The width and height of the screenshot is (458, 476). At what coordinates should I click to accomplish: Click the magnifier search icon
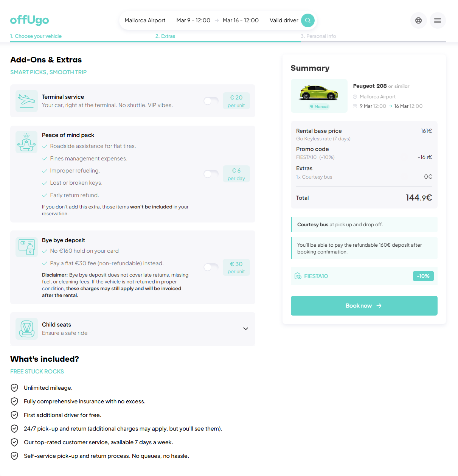[307, 20]
